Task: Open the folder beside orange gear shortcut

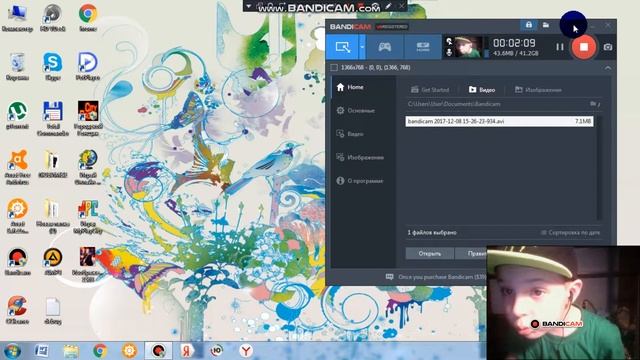Action: click(x=53, y=216)
